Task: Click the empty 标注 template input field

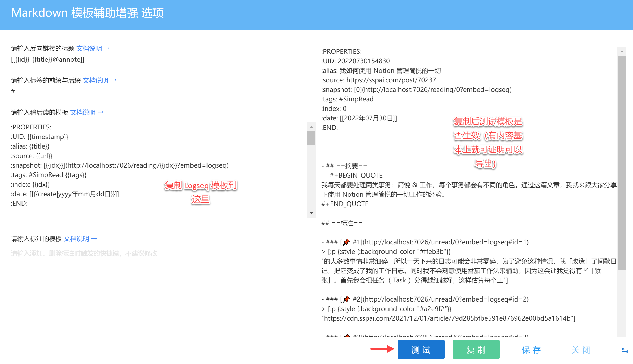Action: pos(163,253)
